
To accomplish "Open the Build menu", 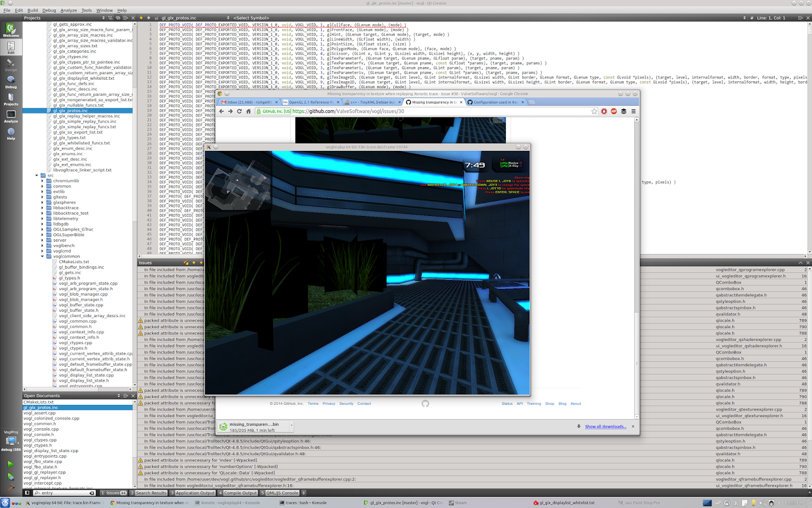I will pyautogui.click(x=32, y=10).
